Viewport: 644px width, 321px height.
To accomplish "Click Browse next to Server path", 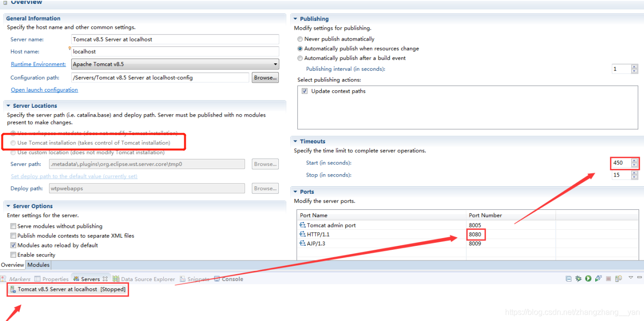I will tap(265, 164).
